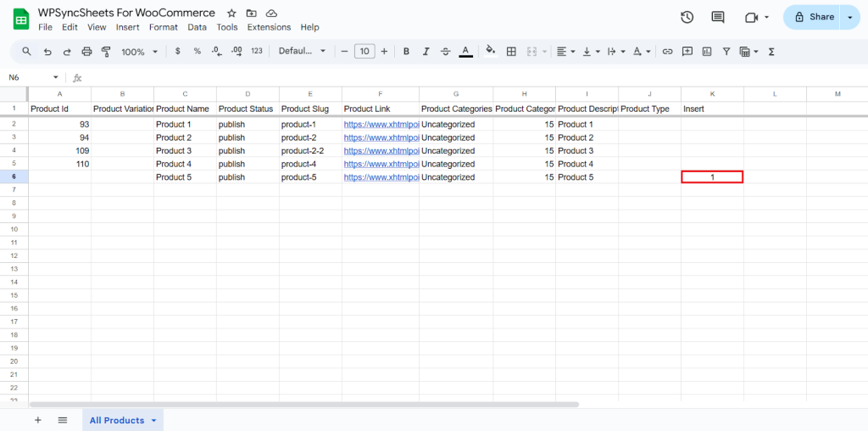Open the Edit menu
The image size is (868, 431).
pyautogui.click(x=70, y=27)
